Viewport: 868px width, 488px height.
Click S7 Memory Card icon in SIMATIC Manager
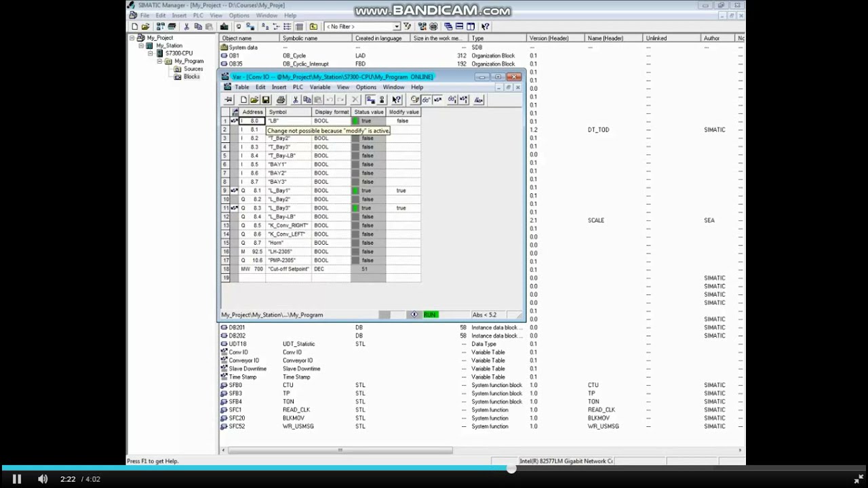(172, 26)
